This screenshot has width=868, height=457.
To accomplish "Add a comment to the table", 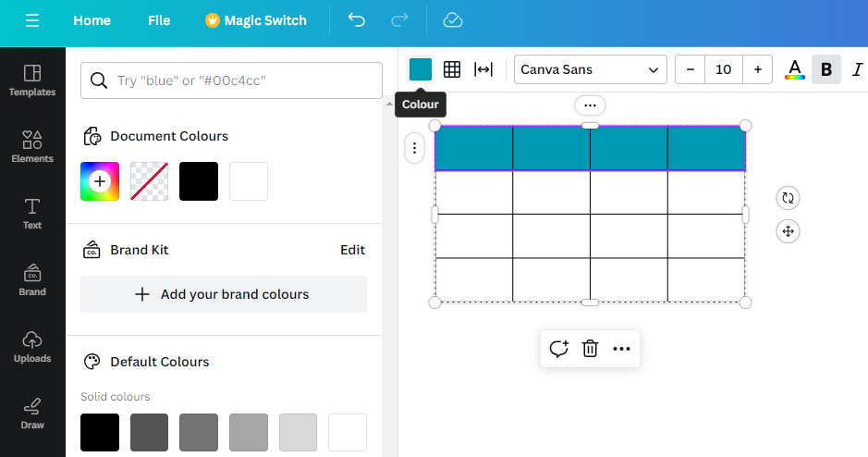I will (559, 349).
